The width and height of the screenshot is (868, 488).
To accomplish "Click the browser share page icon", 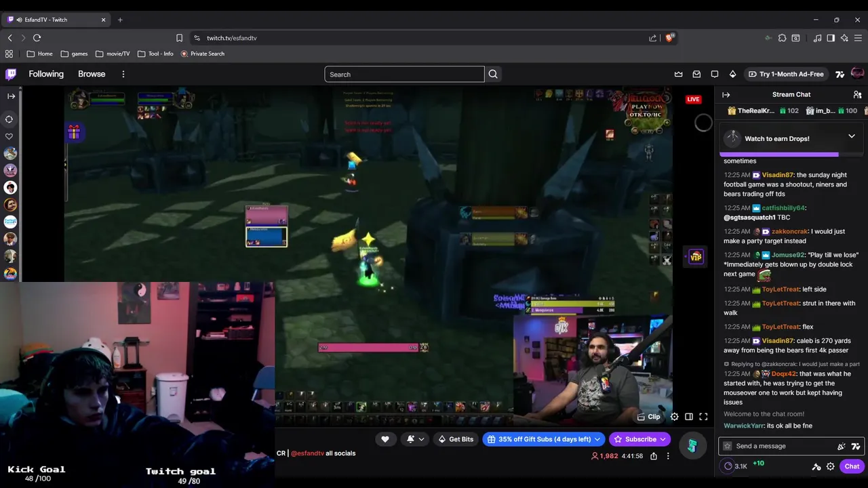I will (652, 38).
